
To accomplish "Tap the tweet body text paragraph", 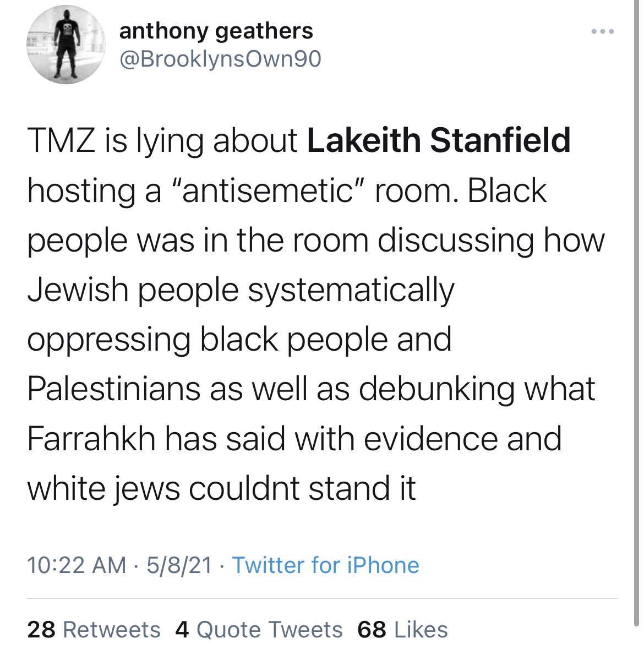I will click(316, 314).
